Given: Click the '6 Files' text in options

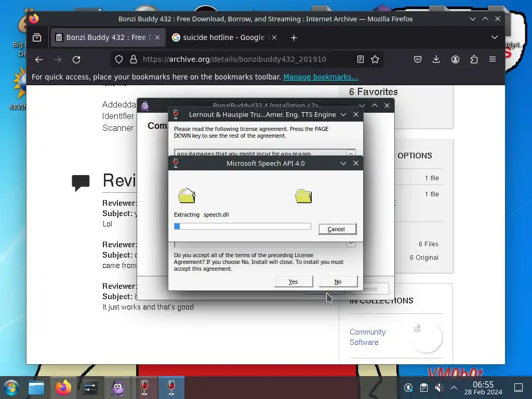Looking at the screenshot, I should click(428, 244).
